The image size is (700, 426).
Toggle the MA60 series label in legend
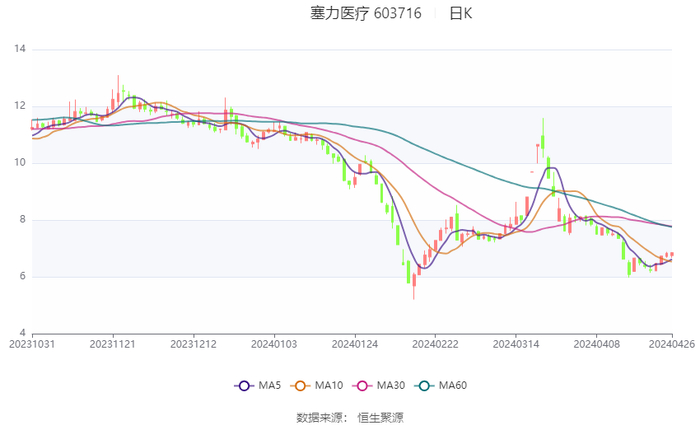pos(453,385)
